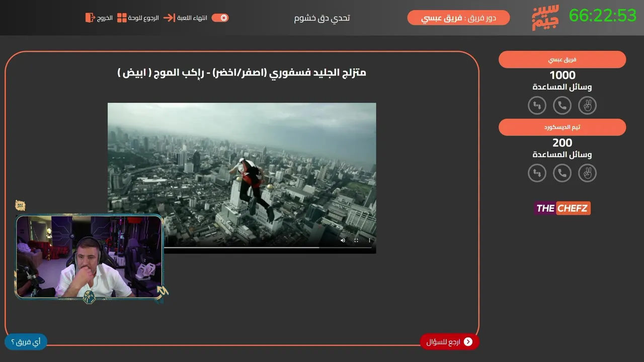644x362 pixels.
Task: Select the 'فريق عبسي' team name pill
Action: coord(562,59)
